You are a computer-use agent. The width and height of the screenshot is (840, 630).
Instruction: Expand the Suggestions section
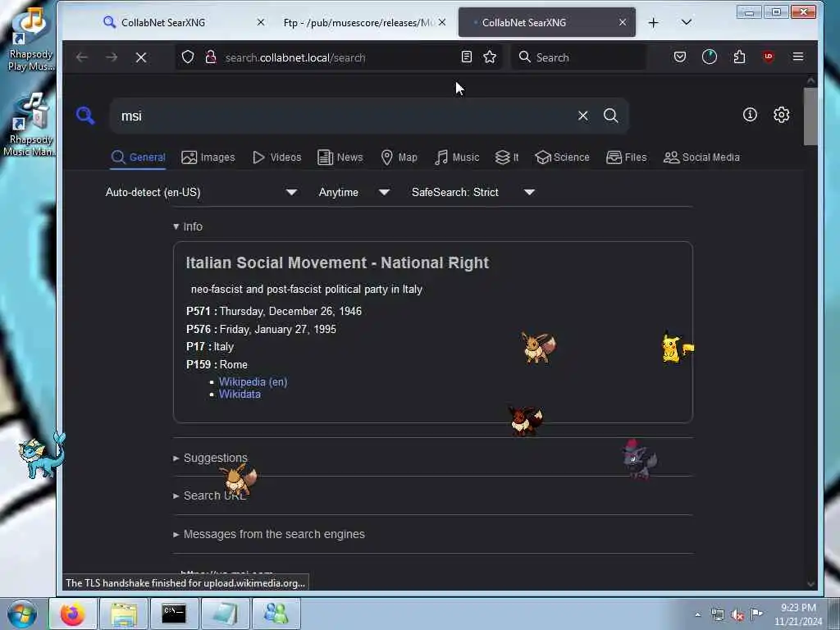(x=210, y=458)
